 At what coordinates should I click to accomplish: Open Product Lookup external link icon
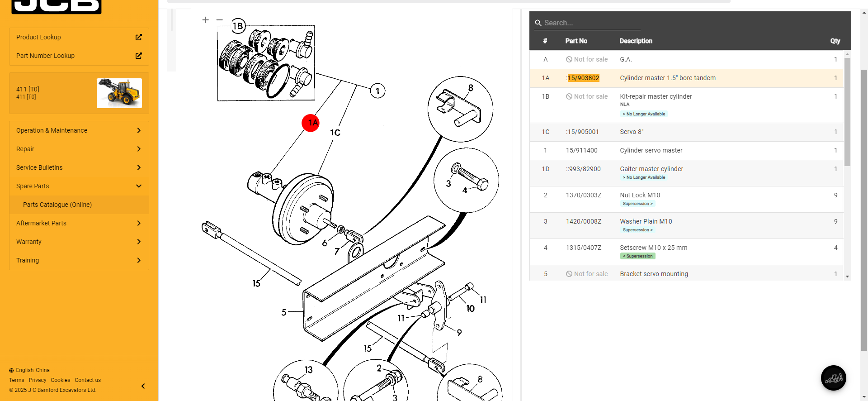139,37
